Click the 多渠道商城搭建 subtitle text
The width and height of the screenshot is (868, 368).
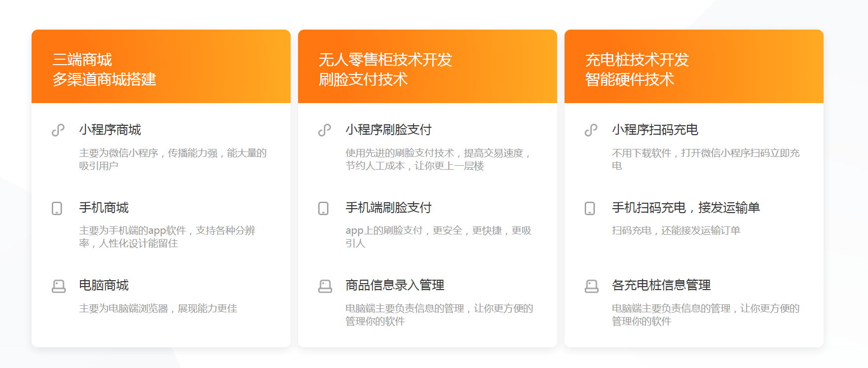click(104, 79)
